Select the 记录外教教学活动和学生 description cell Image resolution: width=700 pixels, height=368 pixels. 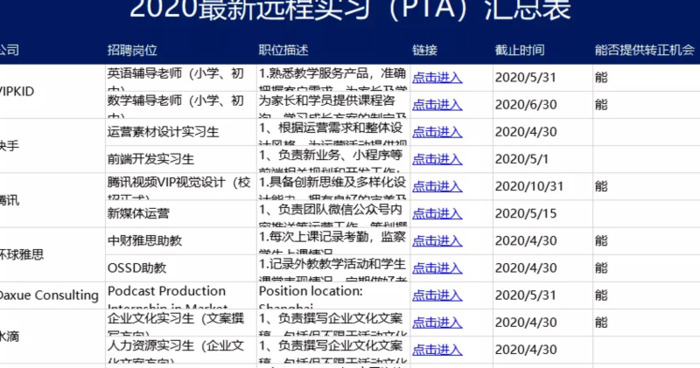coord(333,269)
